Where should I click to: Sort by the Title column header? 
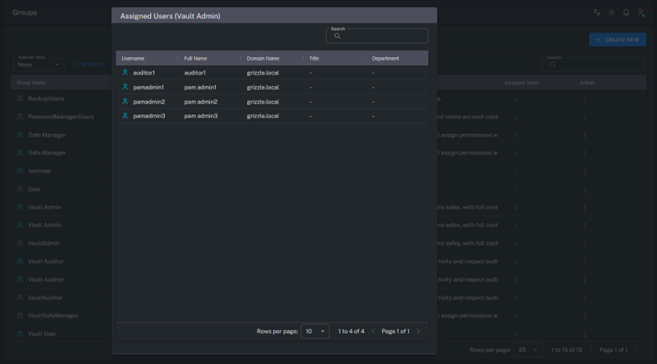point(314,58)
